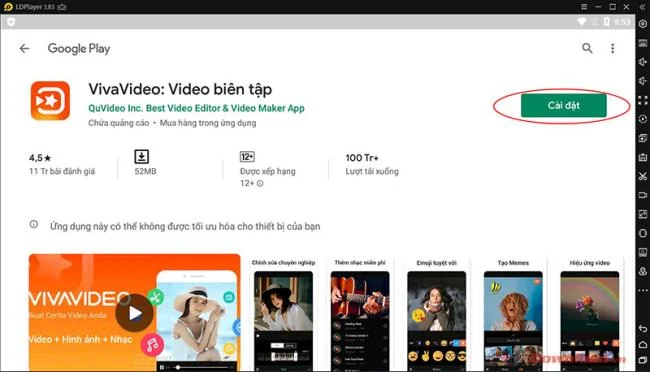Take screenshot with scissors icon
The height and width of the screenshot is (372, 650).
point(643,176)
